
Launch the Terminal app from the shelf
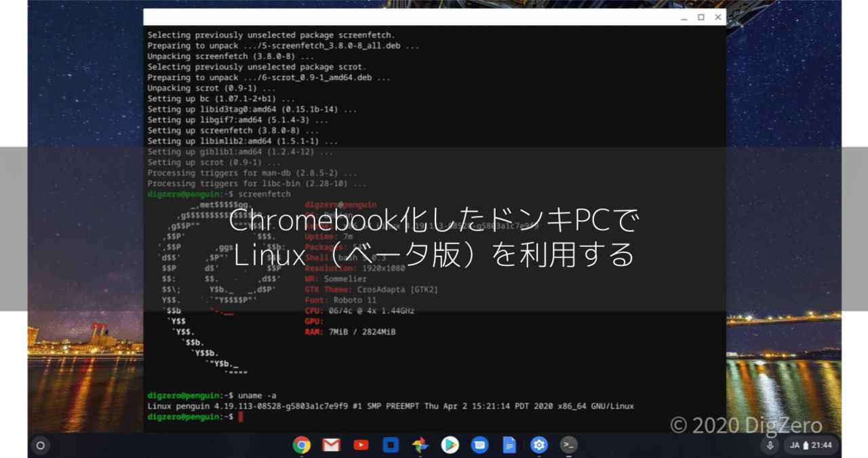coord(568,445)
